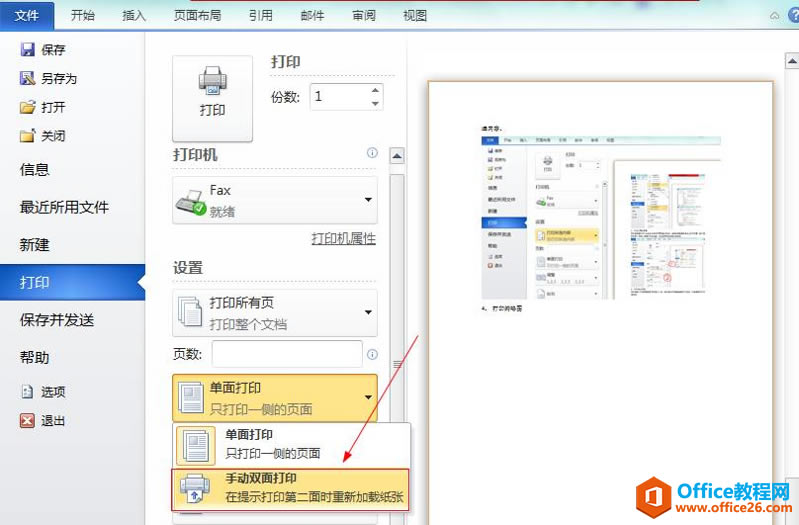Click the red Exit icon
The width and height of the screenshot is (799, 525).
27,421
